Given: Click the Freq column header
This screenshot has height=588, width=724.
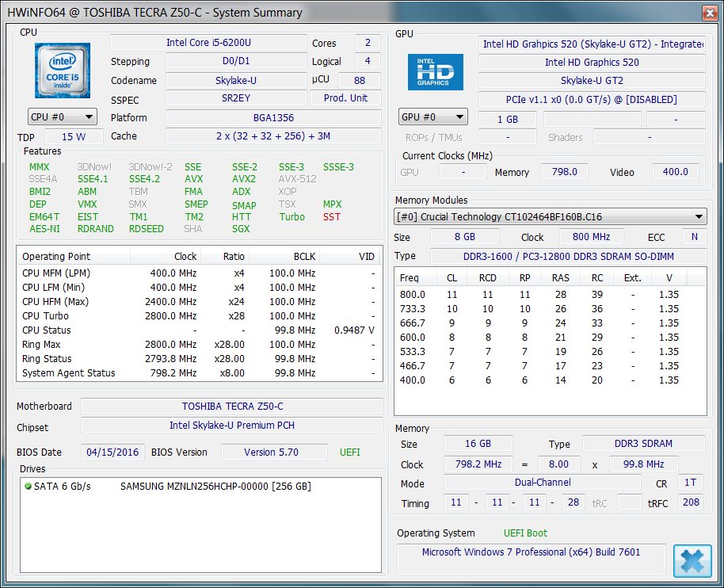Looking at the screenshot, I should click(x=416, y=277).
